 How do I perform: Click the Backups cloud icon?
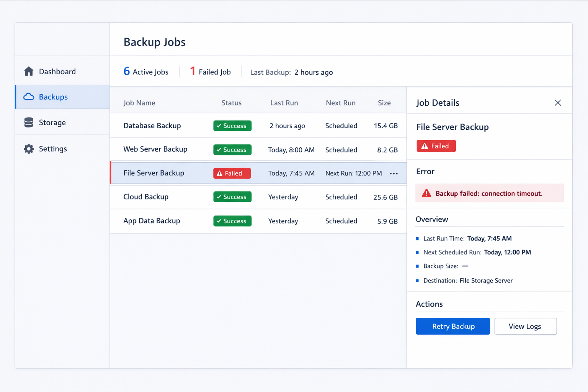29,97
